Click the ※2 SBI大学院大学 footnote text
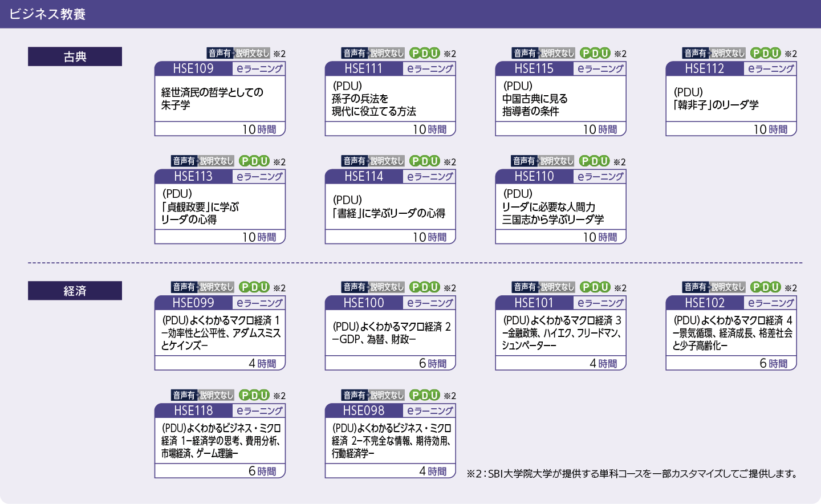 [632, 474]
